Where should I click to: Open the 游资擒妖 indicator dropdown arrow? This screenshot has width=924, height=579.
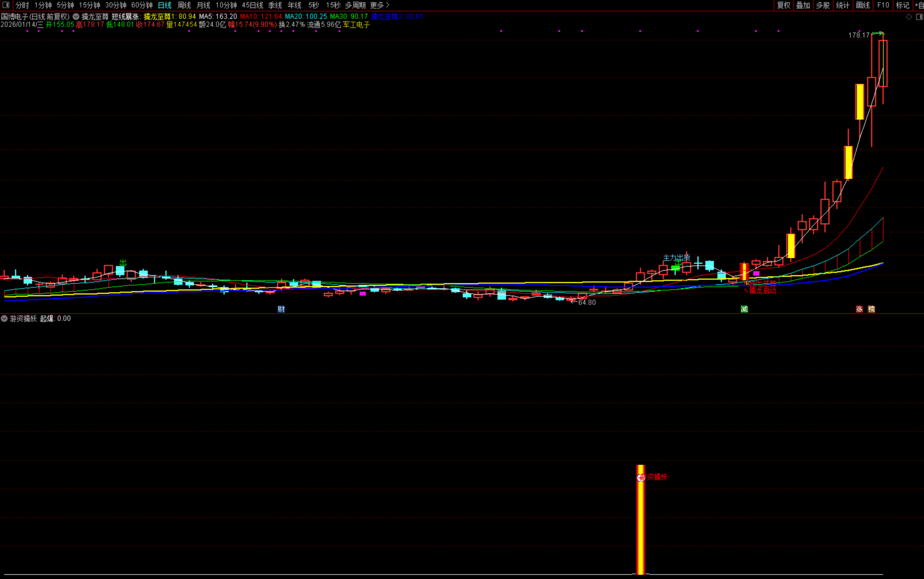4,318
